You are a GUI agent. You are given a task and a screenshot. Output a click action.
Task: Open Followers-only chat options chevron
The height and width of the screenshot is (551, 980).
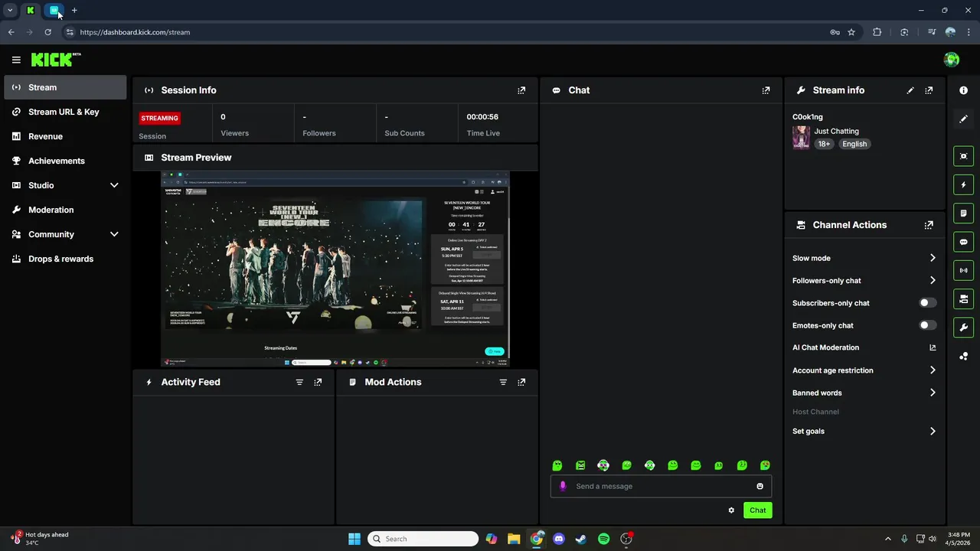coord(933,280)
